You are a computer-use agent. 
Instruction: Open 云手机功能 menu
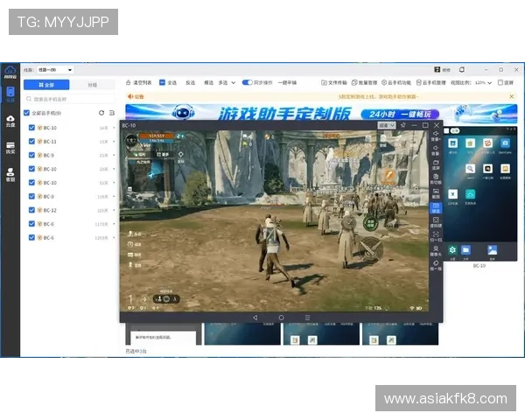pos(396,82)
